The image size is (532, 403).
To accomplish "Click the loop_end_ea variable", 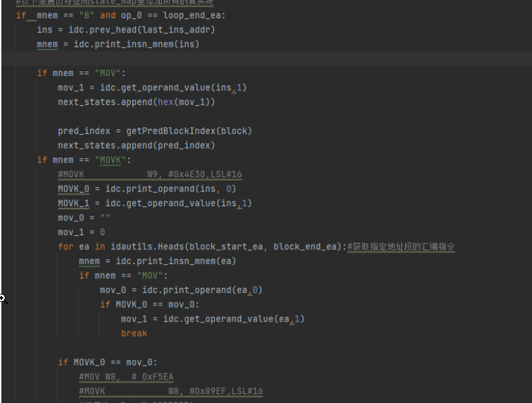I will 191,15.
